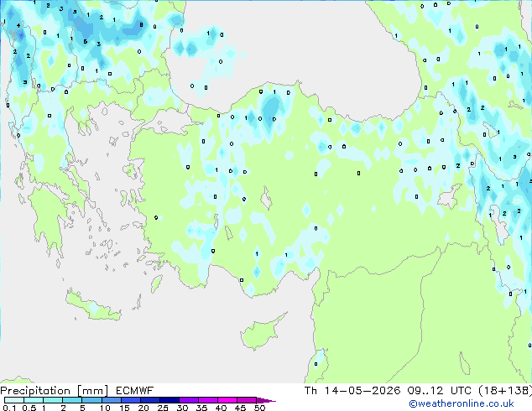Click the 'ECMWF' model label
This screenshot has width=532, height=411.
135,391
